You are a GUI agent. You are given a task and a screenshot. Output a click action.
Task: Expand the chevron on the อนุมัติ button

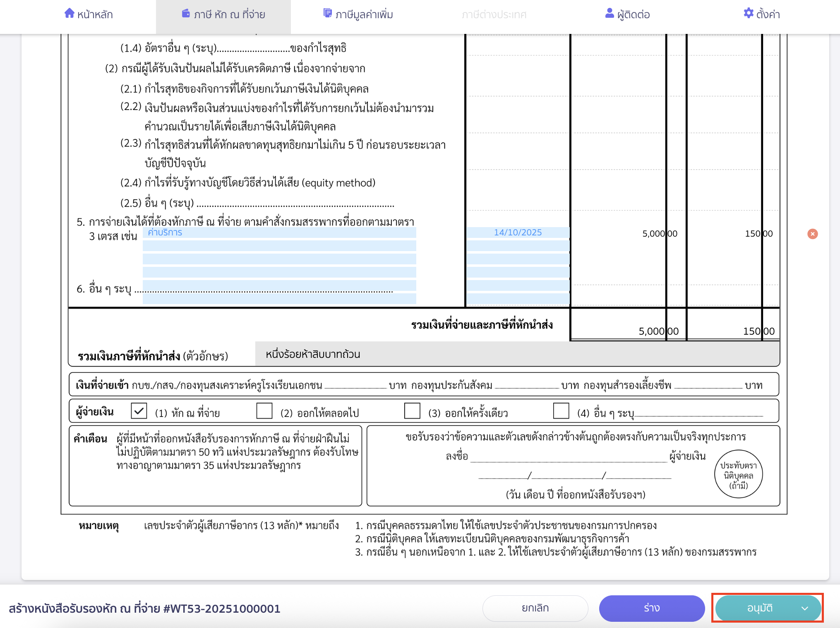pos(804,608)
